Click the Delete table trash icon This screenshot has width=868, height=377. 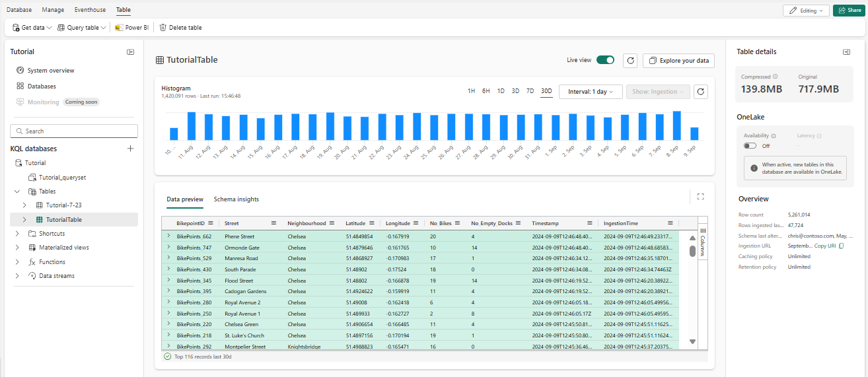click(x=163, y=28)
